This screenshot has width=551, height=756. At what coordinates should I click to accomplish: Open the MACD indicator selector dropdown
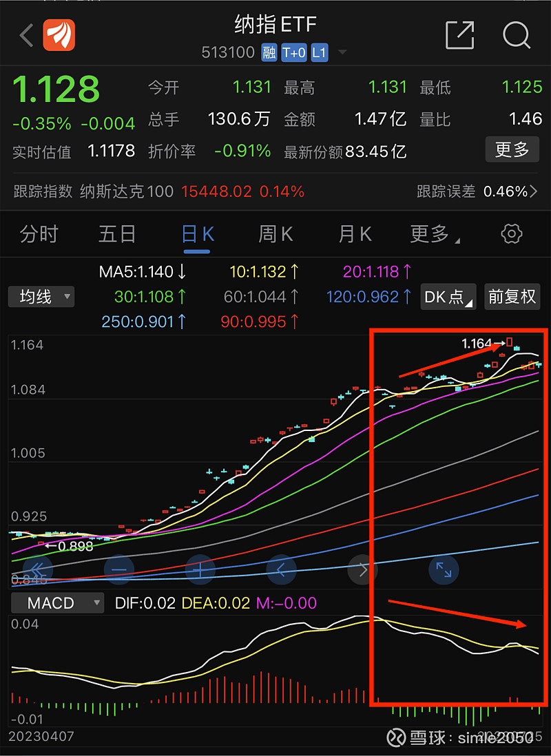pyautogui.click(x=57, y=602)
